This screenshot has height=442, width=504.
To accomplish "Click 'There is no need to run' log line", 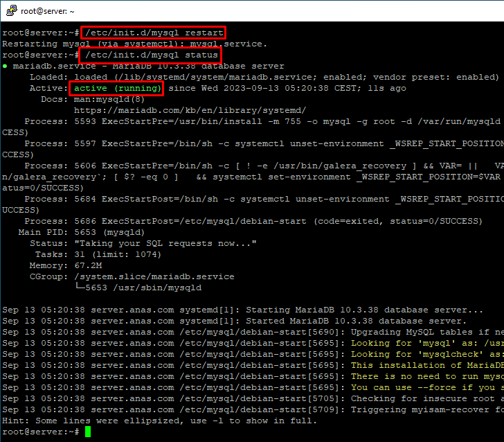I will tap(253, 376).
